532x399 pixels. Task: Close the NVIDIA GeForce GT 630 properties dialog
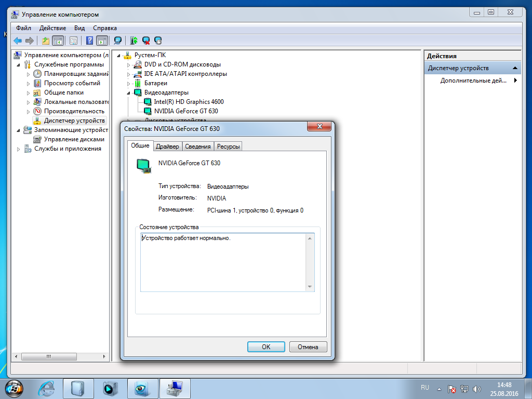tap(319, 127)
